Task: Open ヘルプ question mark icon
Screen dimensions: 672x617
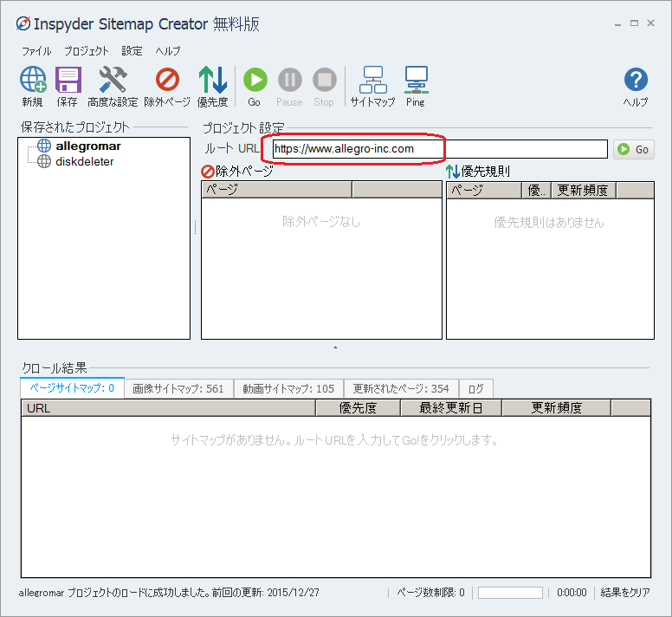Action: coord(636,80)
